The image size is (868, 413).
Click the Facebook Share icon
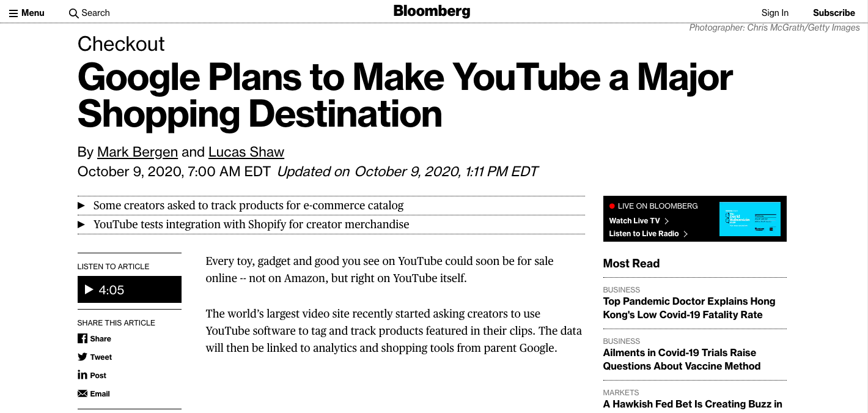tap(83, 338)
